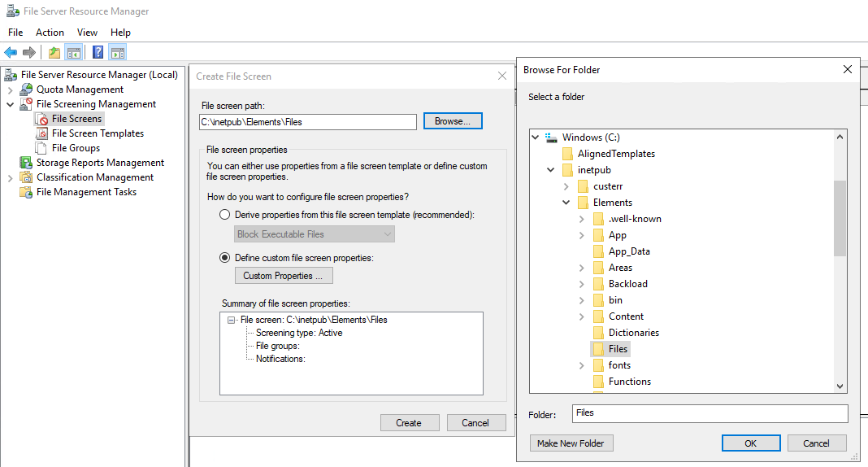
Task: Open the Block Executable Files dropdown
Action: (x=315, y=233)
